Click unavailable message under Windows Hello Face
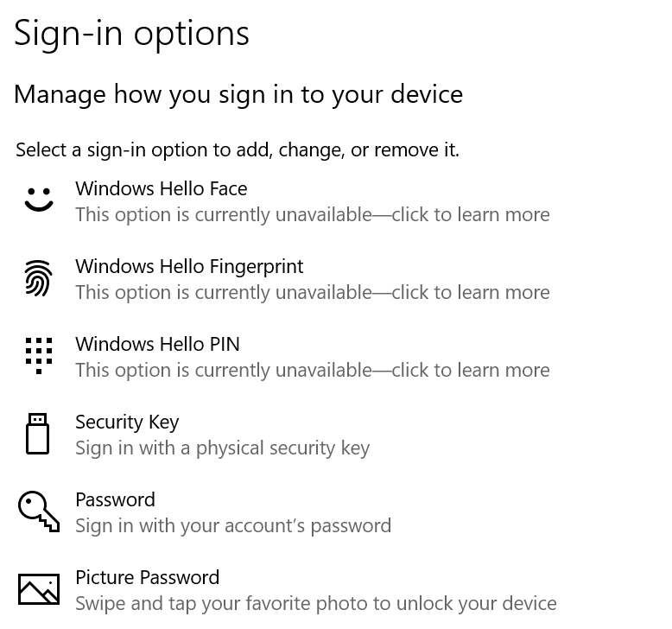The width and height of the screenshot is (672, 629). [x=313, y=215]
